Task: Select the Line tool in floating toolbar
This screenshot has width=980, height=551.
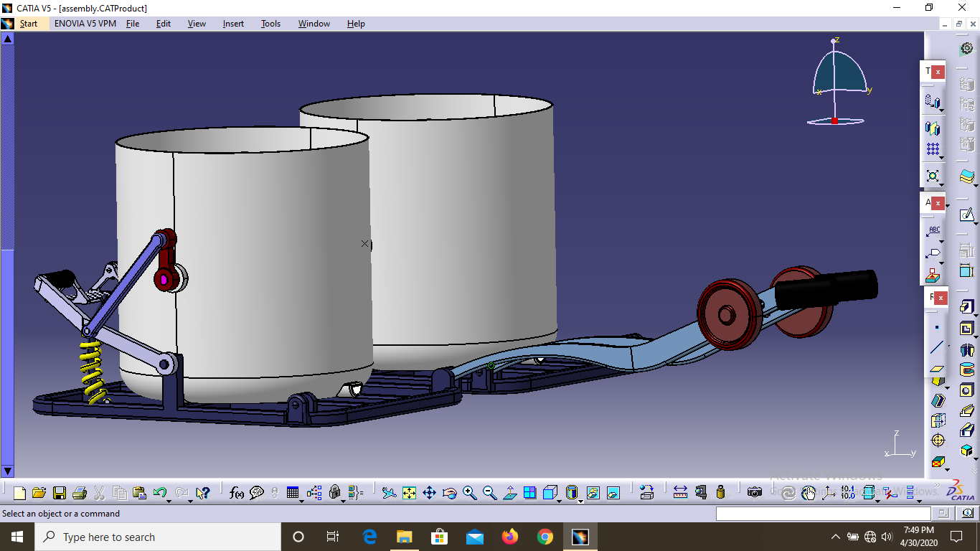Action: pyautogui.click(x=936, y=348)
